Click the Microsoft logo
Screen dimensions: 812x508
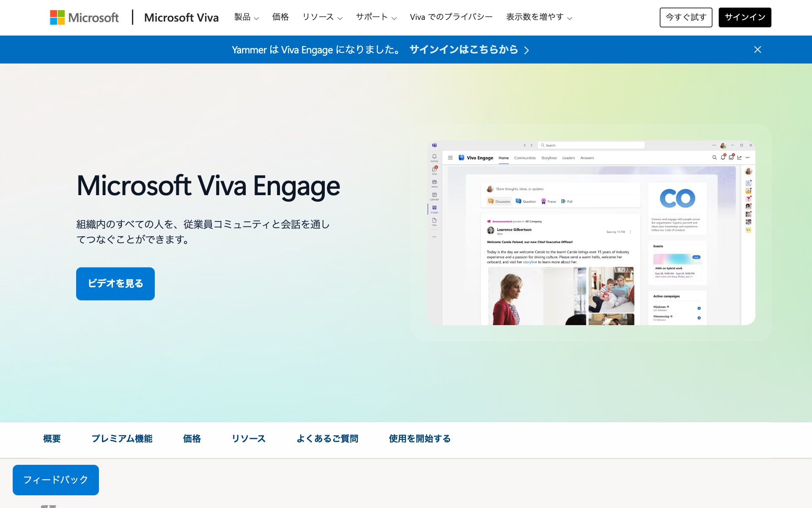point(84,17)
